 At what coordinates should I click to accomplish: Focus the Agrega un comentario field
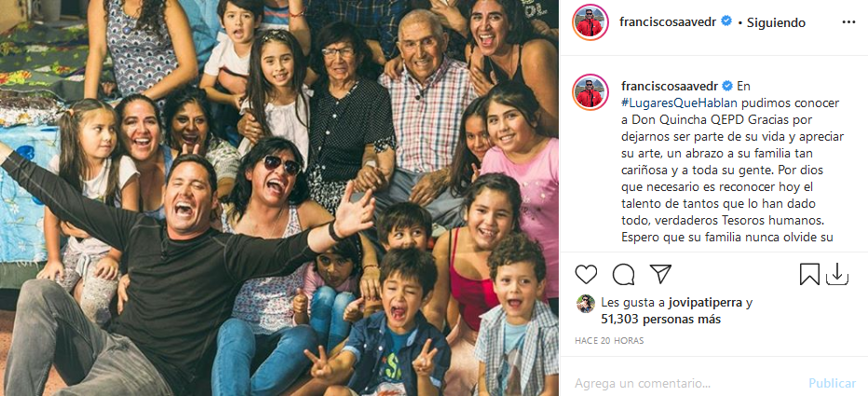click(680, 383)
